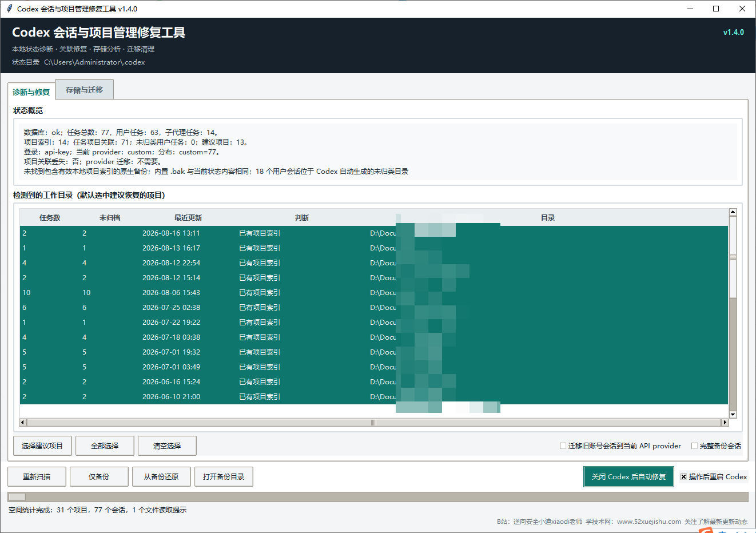Select the row dated 2026-06-10 21:00
The width and height of the screenshot is (756, 533).
(374, 397)
